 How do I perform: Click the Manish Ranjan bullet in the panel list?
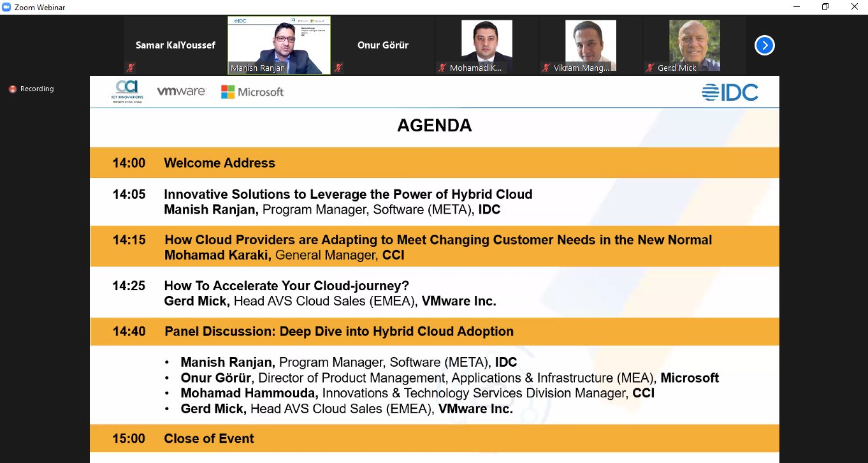349,363
